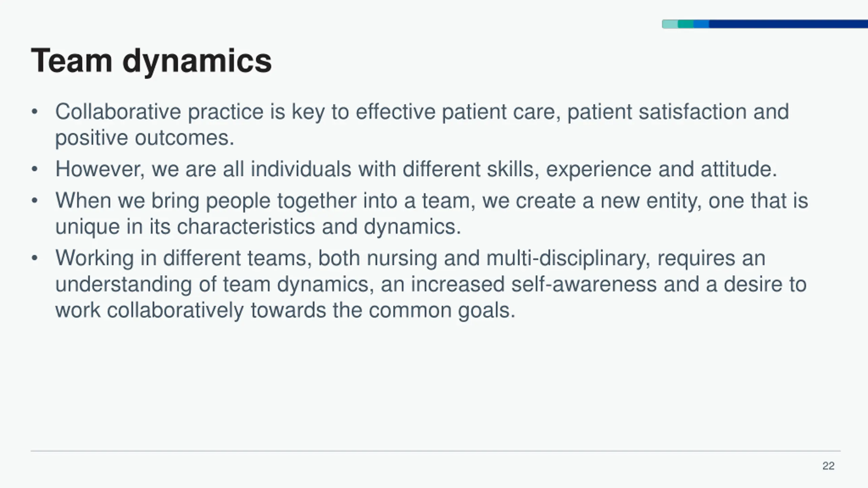Click the phrase "experience and attitude."
The height and width of the screenshot is (488, 868).
(661, 169)
